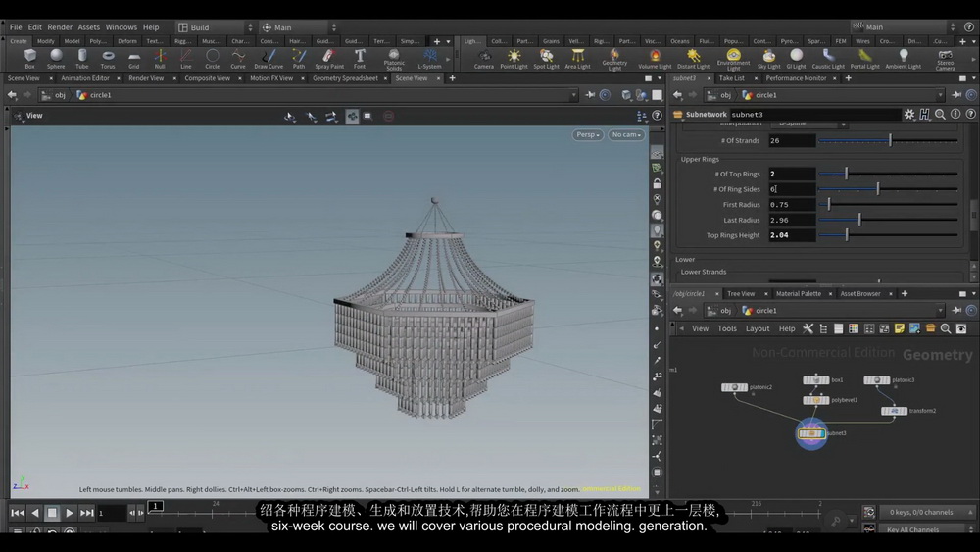Select the Tube shelf tool
The image size is (980, 552).
point(82,59)
